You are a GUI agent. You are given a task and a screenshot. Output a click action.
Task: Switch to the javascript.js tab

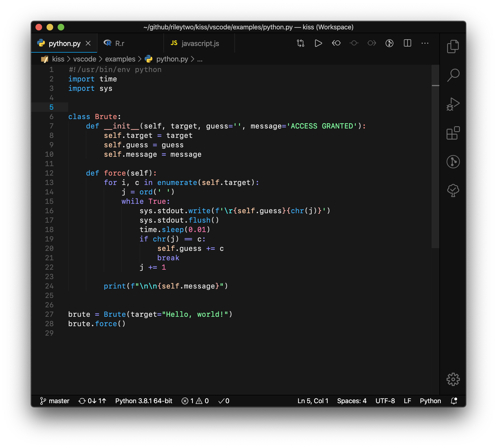(199, 43)
